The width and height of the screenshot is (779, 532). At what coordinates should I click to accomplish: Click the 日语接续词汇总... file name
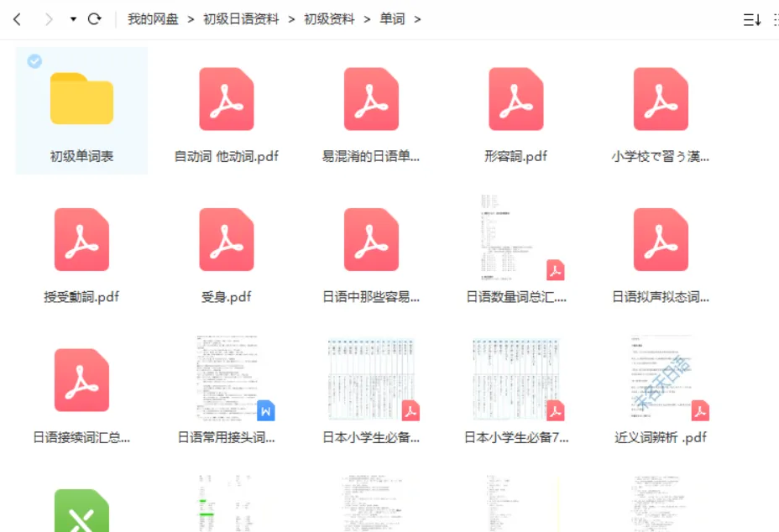[81, 438]
